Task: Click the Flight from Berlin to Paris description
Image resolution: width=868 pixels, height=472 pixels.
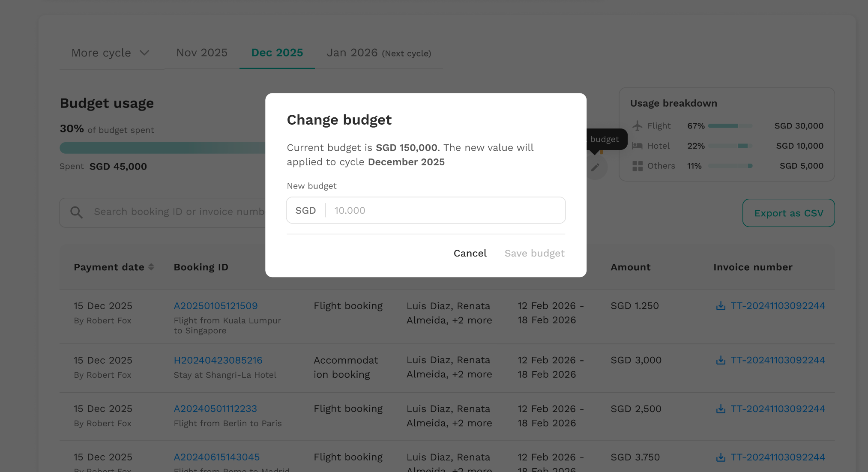Action: click(x=228, y=424)
